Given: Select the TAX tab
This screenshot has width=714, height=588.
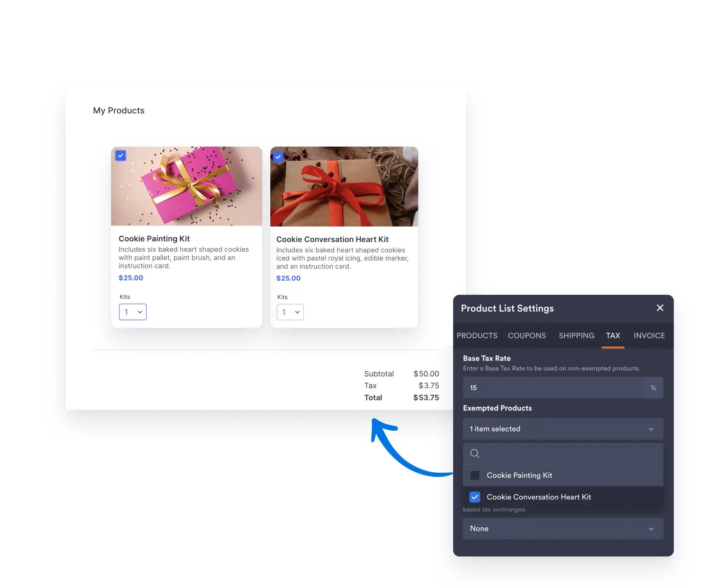Looking at the screenshot, I should point(613,335).
